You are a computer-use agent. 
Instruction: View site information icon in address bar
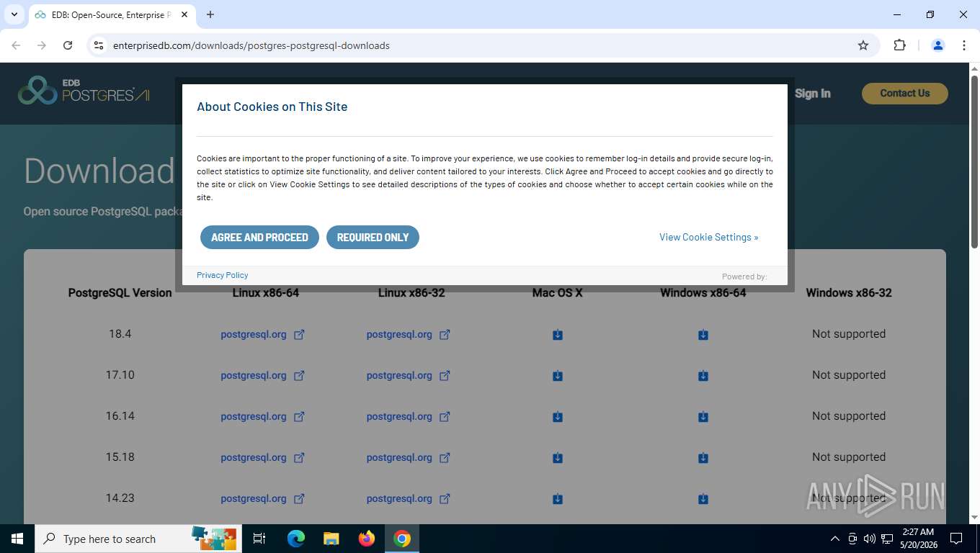coord(99,45)
